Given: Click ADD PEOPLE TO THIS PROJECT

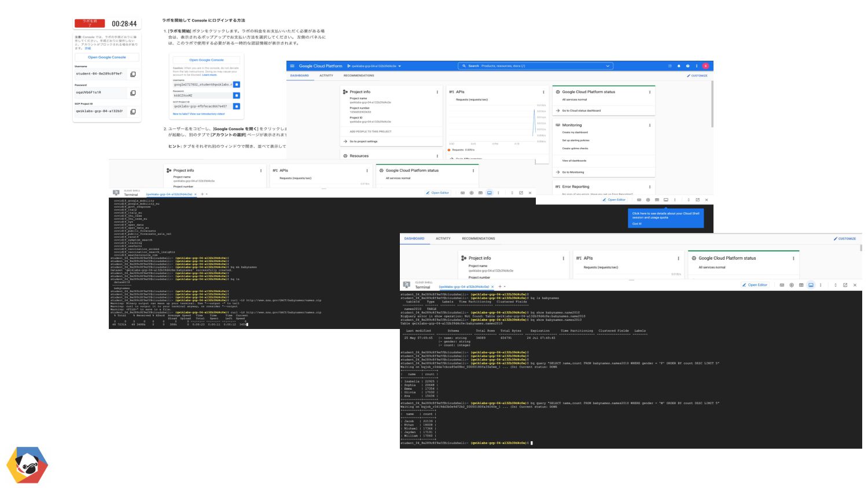Looking at the screenshot, I should point(370,131).
